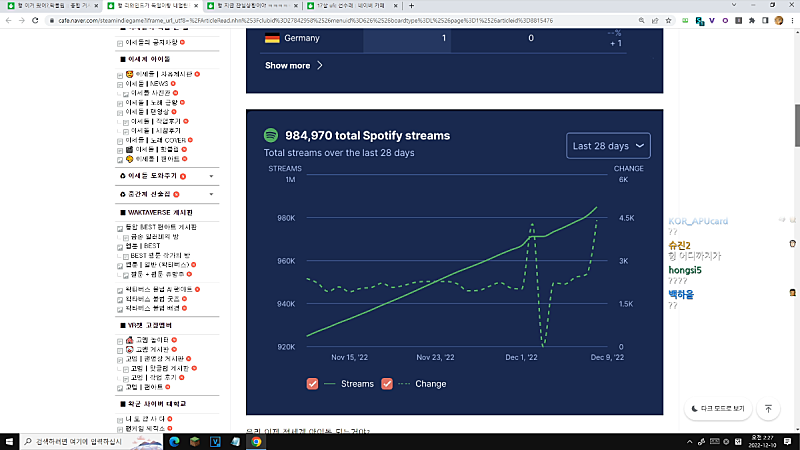Click the Germany row value 1
Image resolution: width=800 pixels, height=450 pixels.
(x=443, y=38)
